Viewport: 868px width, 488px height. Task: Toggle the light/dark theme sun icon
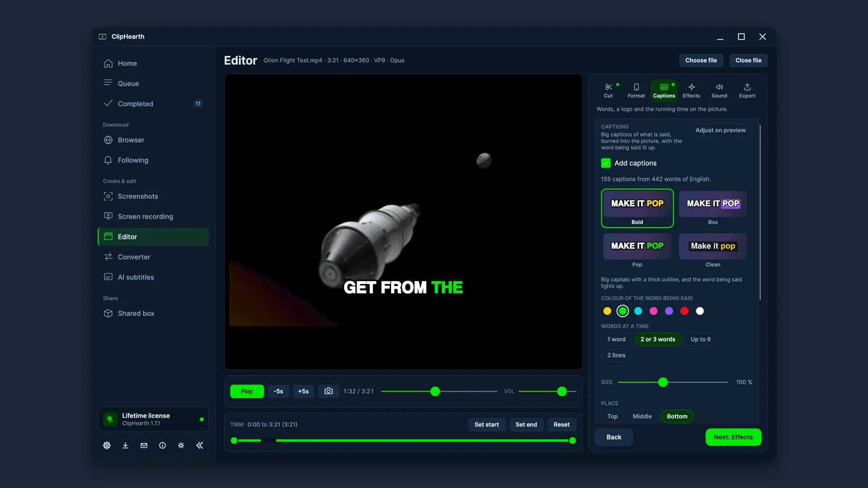(181, 446)
